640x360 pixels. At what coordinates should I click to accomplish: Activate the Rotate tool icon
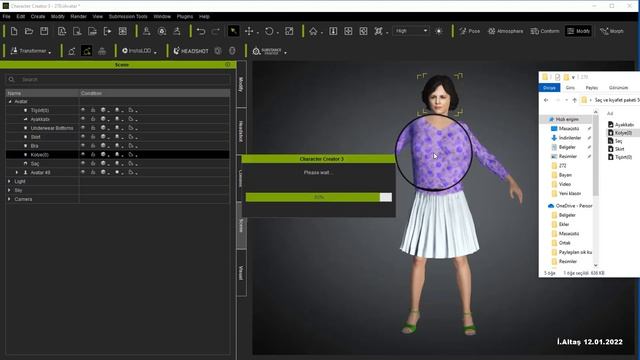pyautogui.click(x=269, y=31)
